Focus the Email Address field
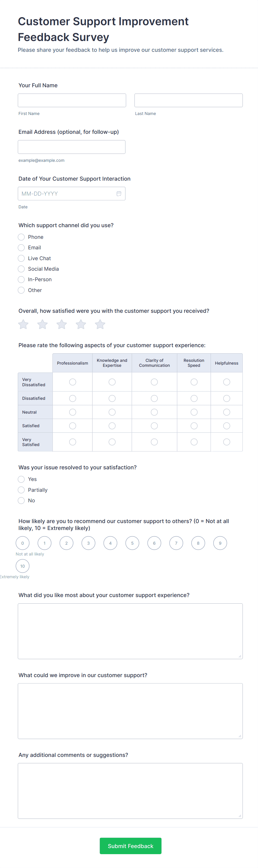Image resolution: width=258 pixels, height=868 pixels. click(x=72, y=147)
